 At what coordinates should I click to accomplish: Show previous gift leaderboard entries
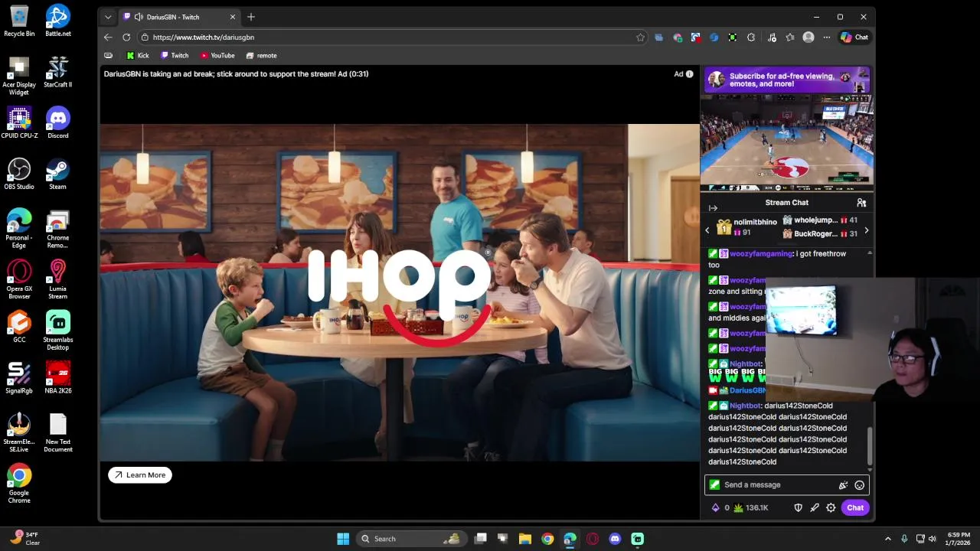[707, 230]
